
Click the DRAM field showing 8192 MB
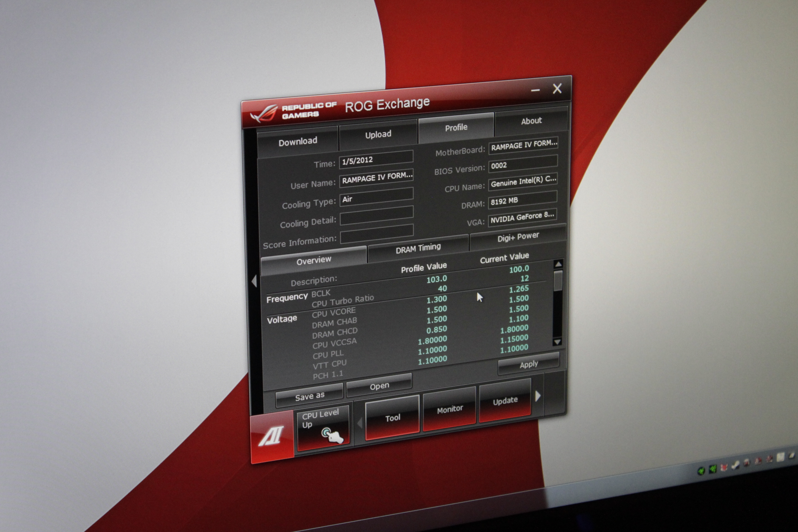[522, 199]
